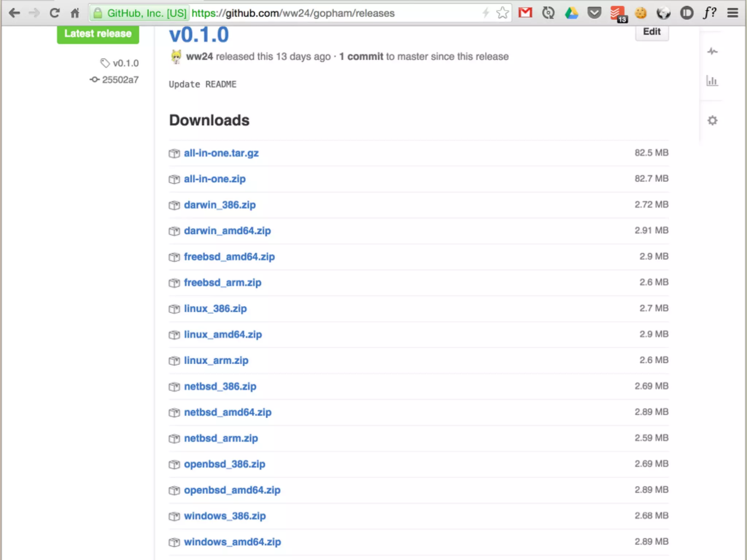View the 1 commit comparison link

tap(361, 57)
